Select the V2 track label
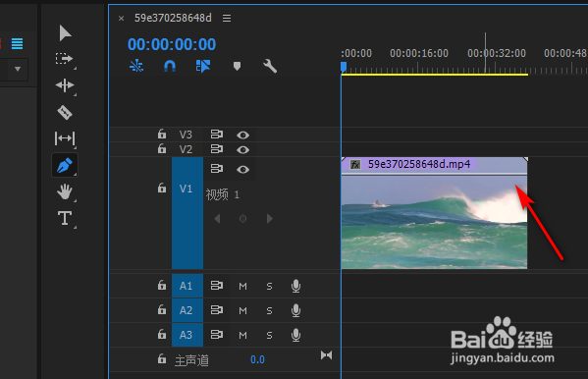 point(186,149)
